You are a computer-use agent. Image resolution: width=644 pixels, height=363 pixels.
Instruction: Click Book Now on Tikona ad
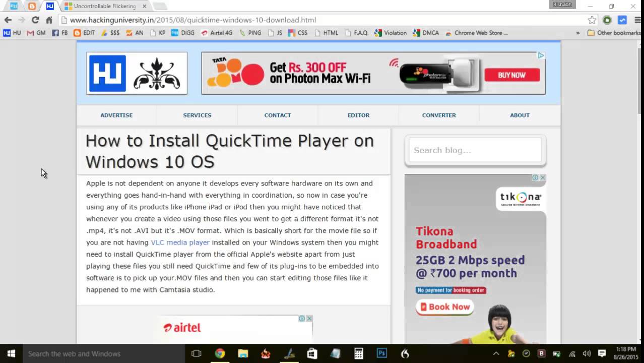click(x=445, y=307)
